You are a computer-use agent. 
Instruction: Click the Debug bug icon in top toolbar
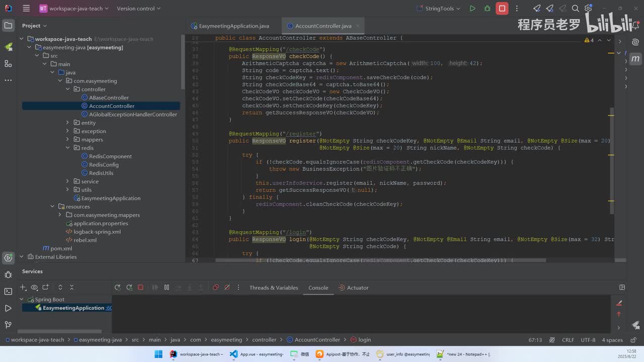click(x=487, y=9)
